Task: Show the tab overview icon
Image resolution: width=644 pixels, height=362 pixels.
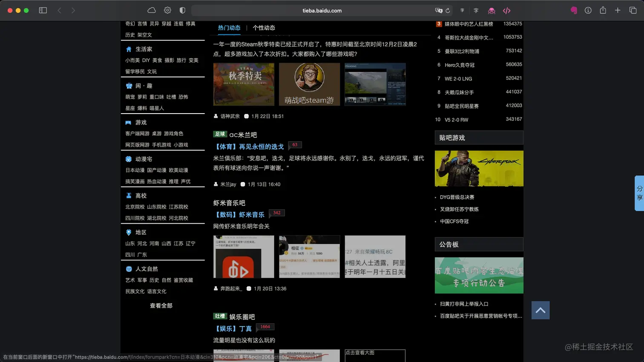Action: tap(633, 10)
